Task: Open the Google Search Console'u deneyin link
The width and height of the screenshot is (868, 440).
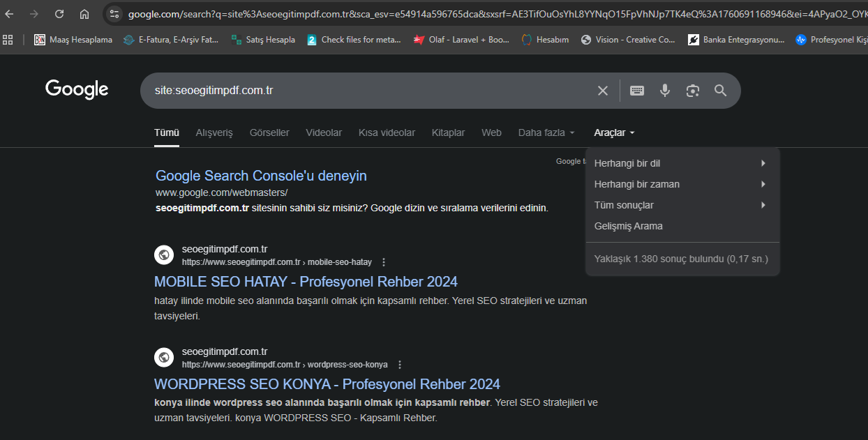Action: 261,176
